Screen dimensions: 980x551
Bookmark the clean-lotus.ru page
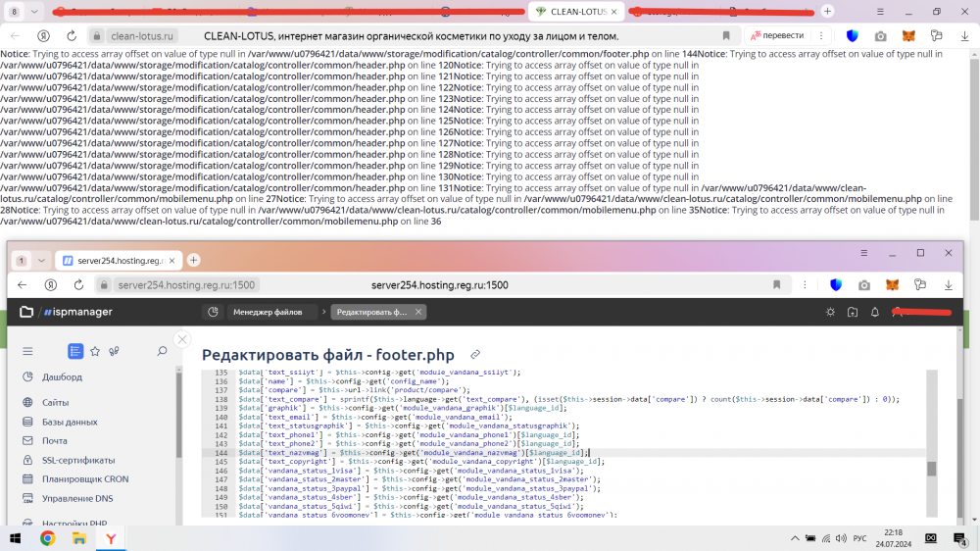(726, 36)
